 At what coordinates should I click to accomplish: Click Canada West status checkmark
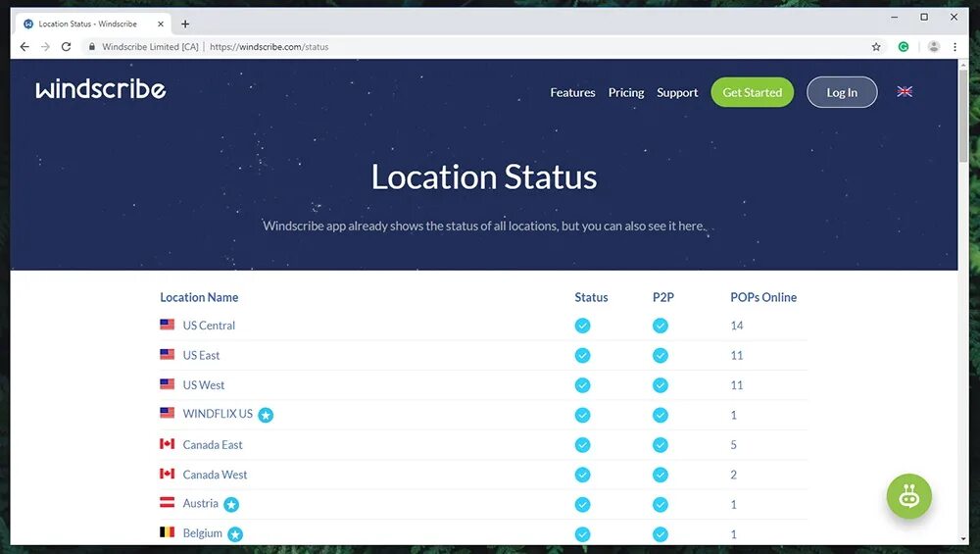pyautogui.click(x=582, y=475)
